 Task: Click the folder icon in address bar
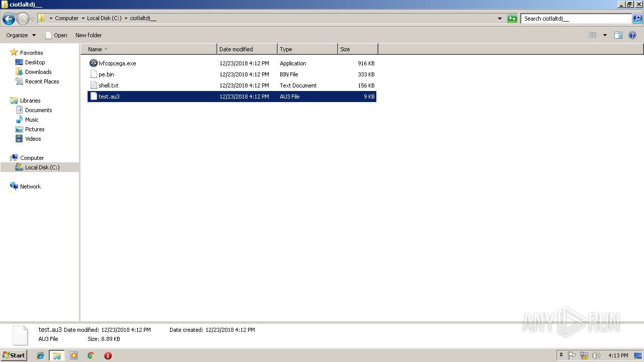[42, 18]
